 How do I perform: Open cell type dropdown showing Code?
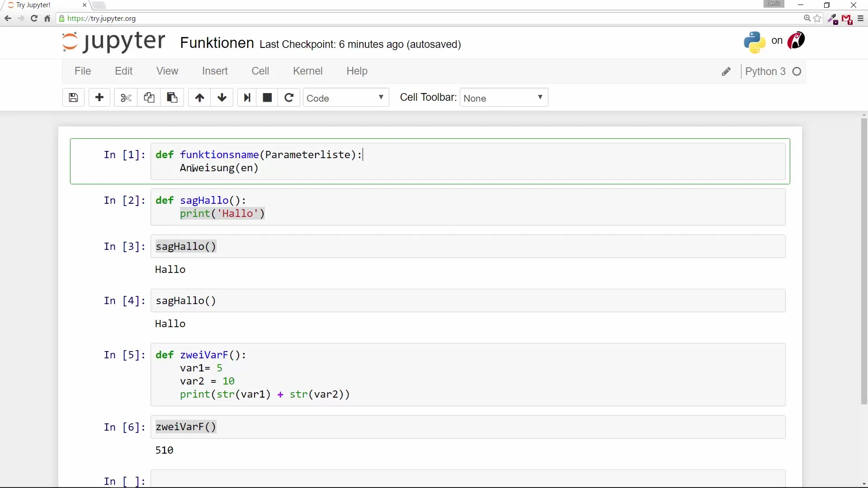(x=346, y=98)
